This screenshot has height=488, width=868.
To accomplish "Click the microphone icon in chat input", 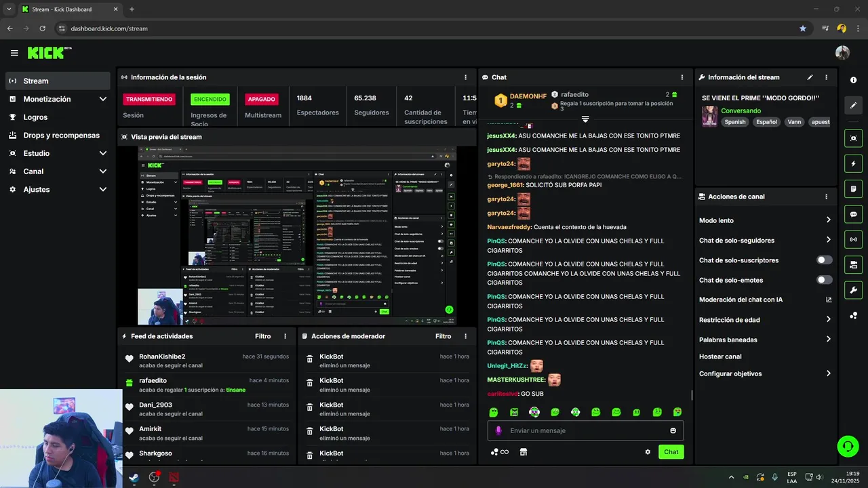I will click(x=498, y=430).
